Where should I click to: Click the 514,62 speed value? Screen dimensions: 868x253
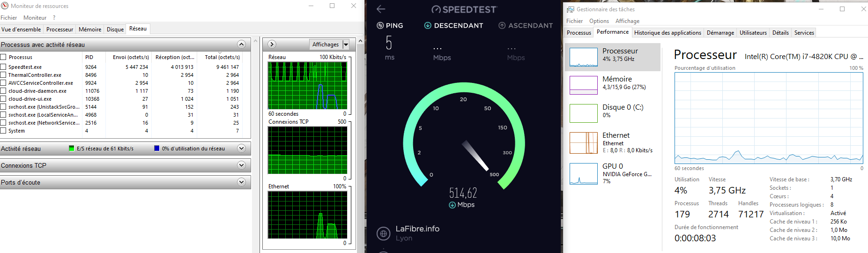[463, 193]
